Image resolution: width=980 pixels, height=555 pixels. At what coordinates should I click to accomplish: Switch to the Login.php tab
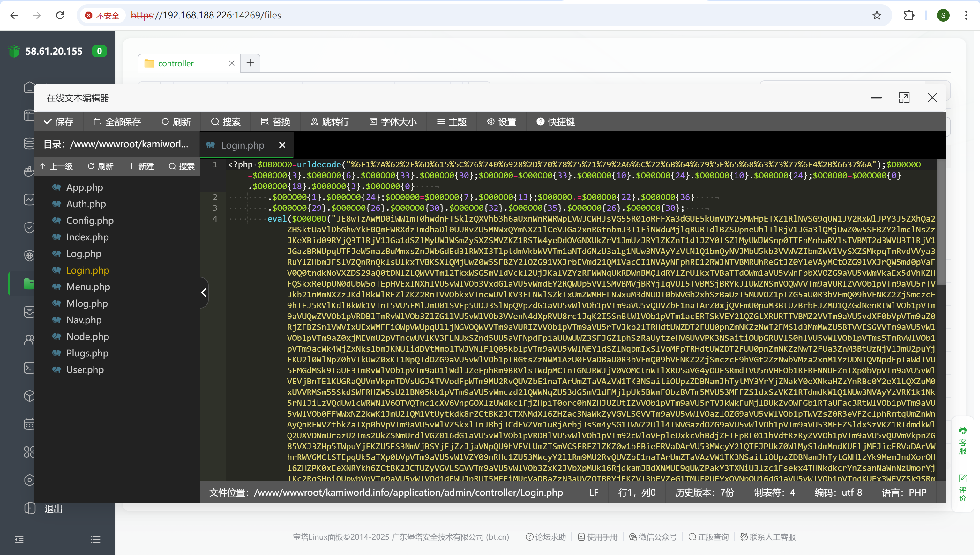click(242, 145)
